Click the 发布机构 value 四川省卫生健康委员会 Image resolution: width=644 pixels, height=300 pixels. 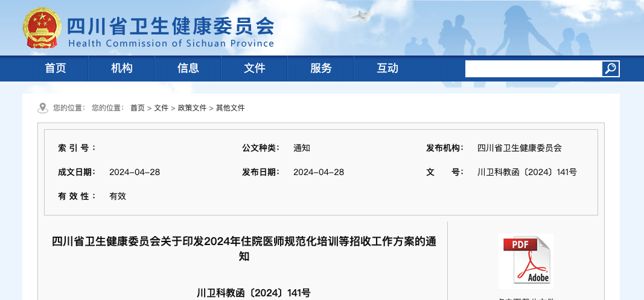[519, 148]
